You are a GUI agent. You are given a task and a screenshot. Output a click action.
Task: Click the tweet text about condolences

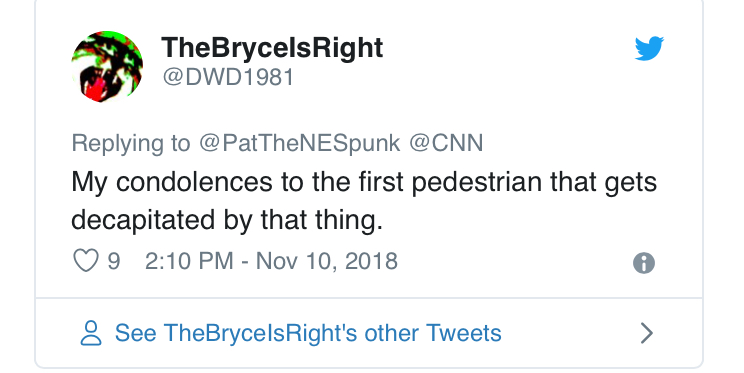tap(364, 201)
